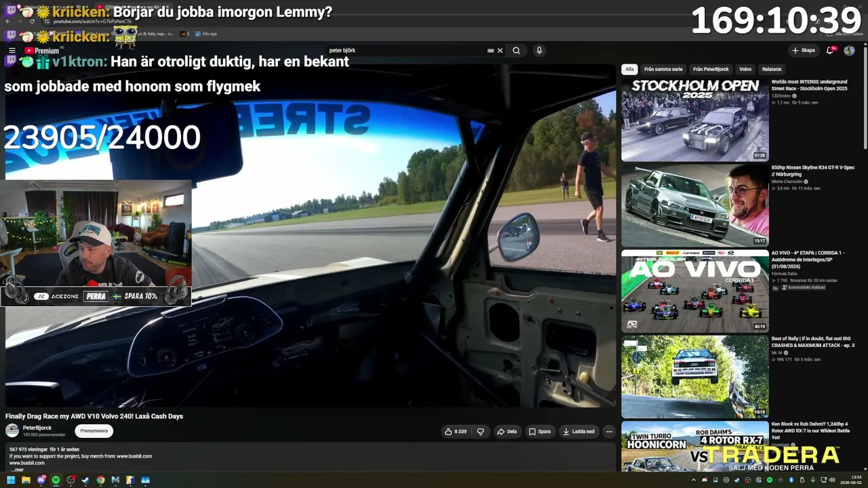
Task: Open the Hoonicorn vs Rob Dahm thumbnail
Action: (695, 446)
